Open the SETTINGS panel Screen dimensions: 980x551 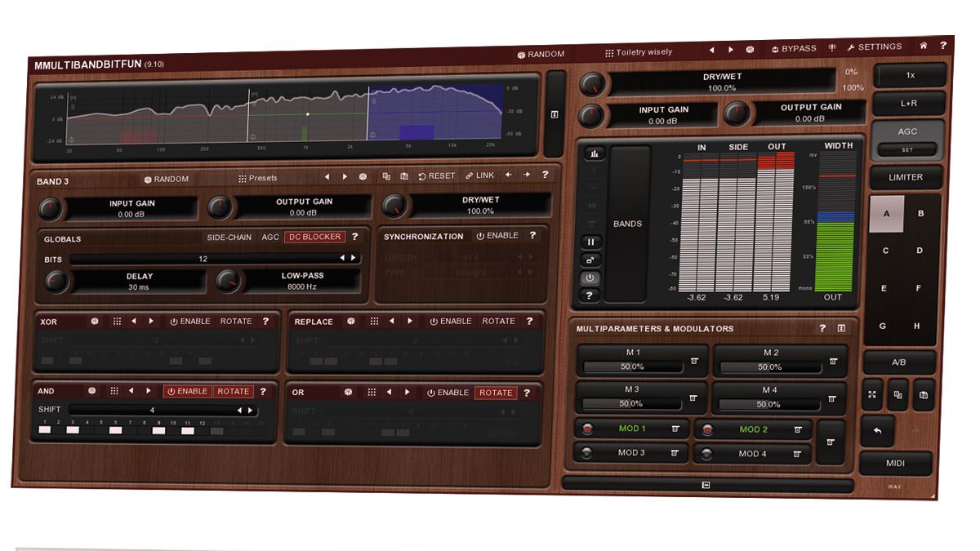(x=877, y=47)
